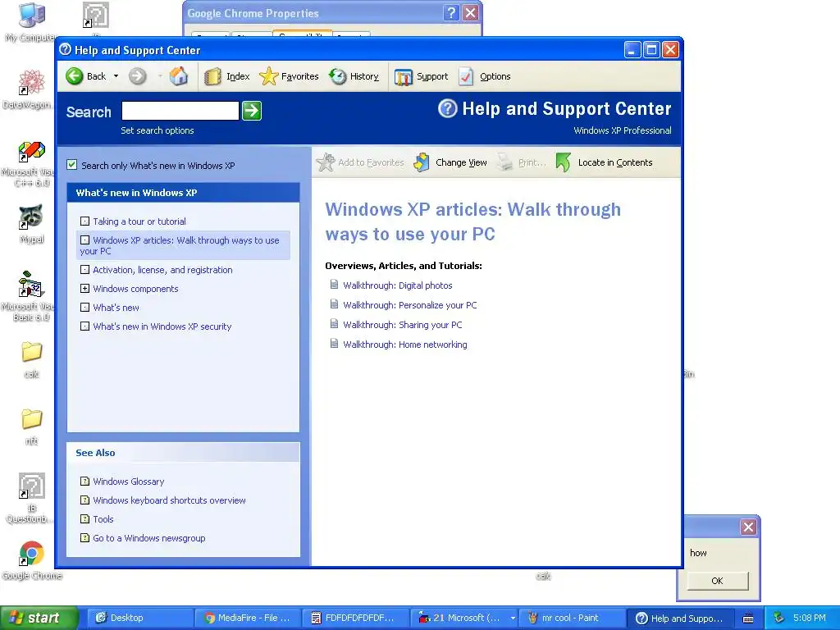840x630 pixels.
Task: Open the Tools See Also link
Action: click(x=103, y=519)
